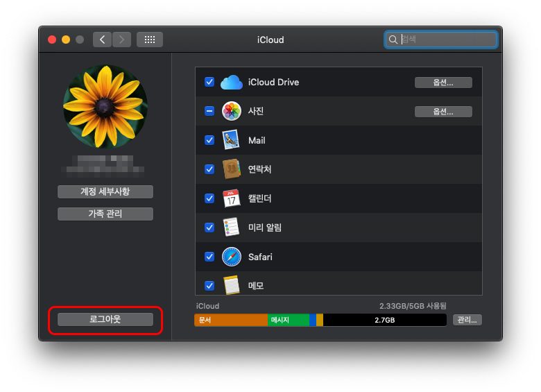Click the 미리 알림 label text
The width and height of the screenshot is (541, 392).
pos(265,228)
